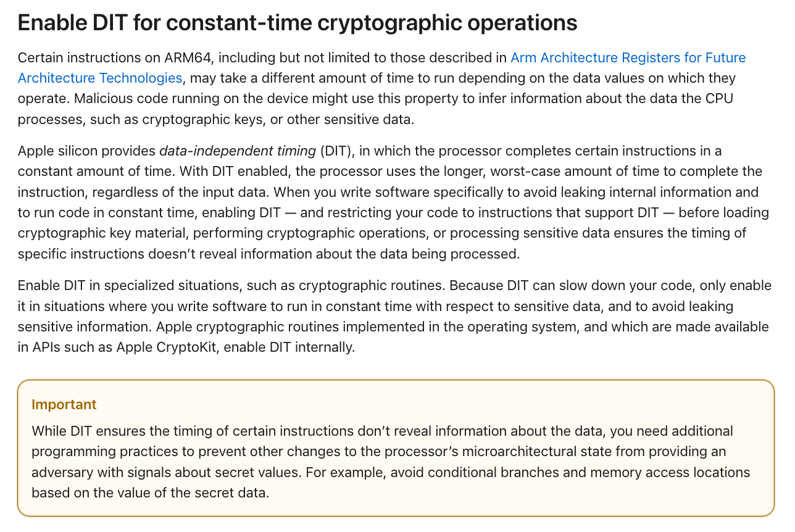Click the phrase 'other sensitive data' ending first paragraph
The height and width of the screenshot is (532, 795).
pos(350,119)
